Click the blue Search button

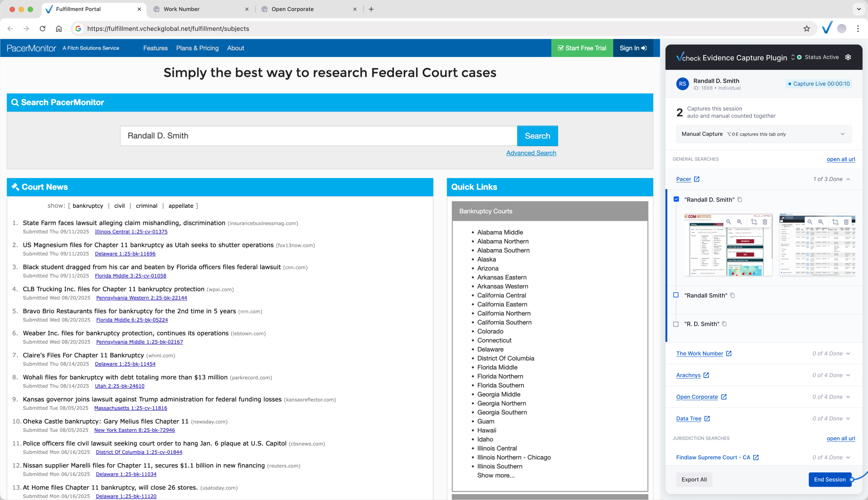(537, 136)
